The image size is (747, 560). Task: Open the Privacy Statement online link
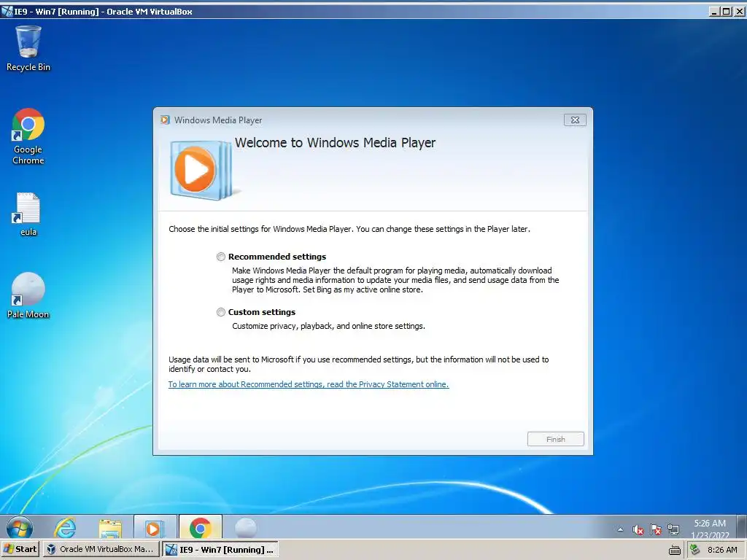coord(309,384)
